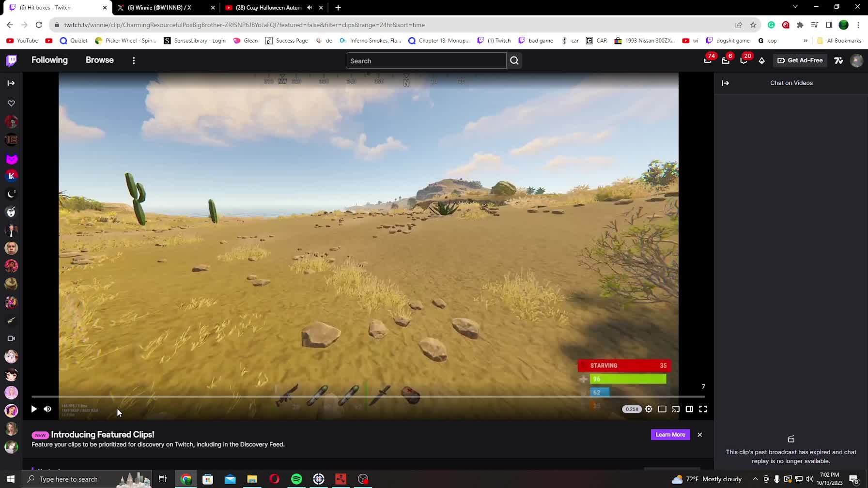
Task: Bookmark this page with star icon
Action: [x=753, y=25]
